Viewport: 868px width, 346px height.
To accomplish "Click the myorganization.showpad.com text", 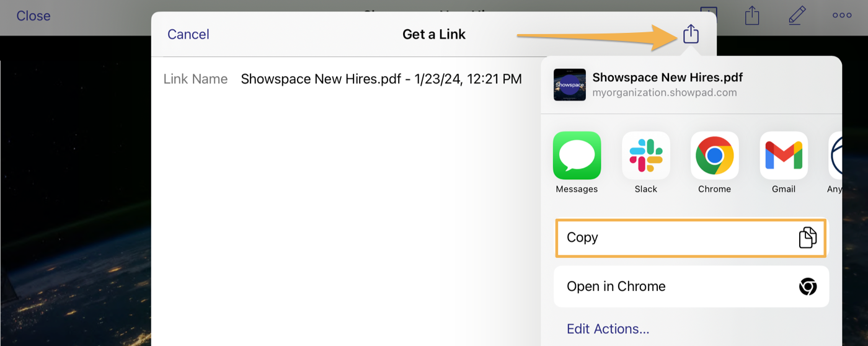I will (665, 93).
